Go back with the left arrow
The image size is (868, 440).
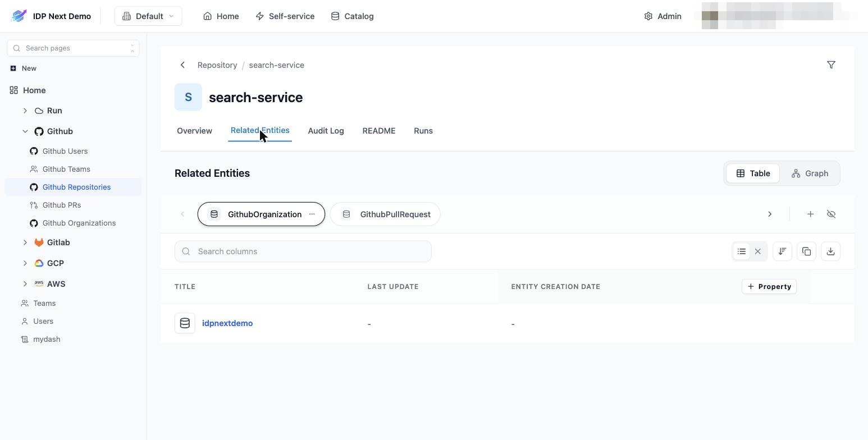182,65
